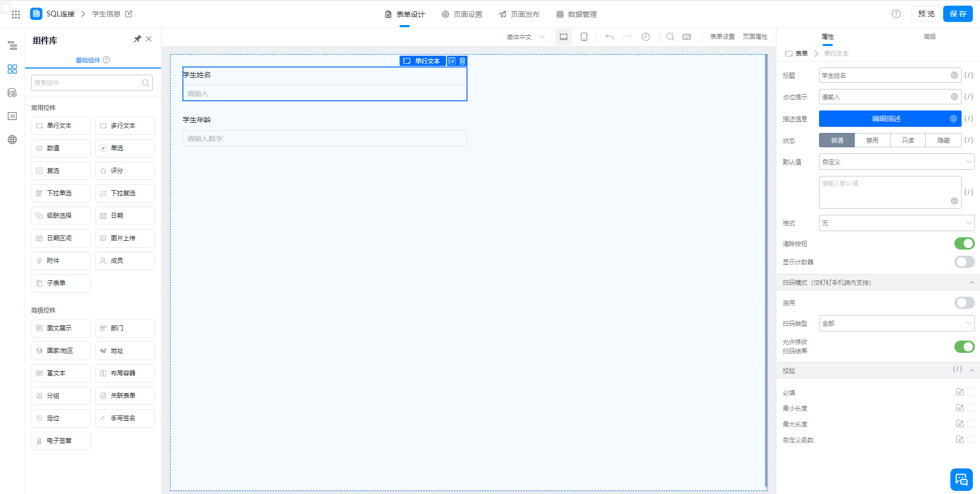Screen dimensions: 980x494
Task: Add the 下拉单选 component
Action: [61, 193]
